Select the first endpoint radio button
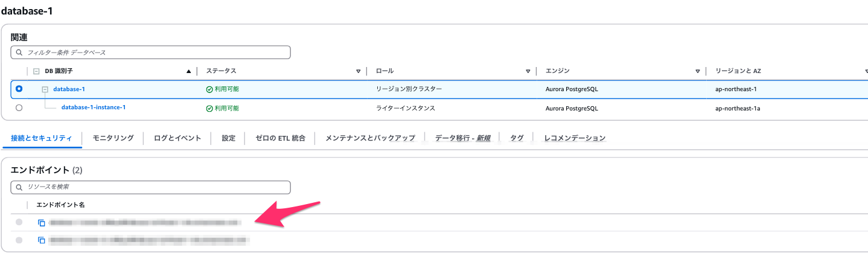868x259 pixels. pos(19,223)
